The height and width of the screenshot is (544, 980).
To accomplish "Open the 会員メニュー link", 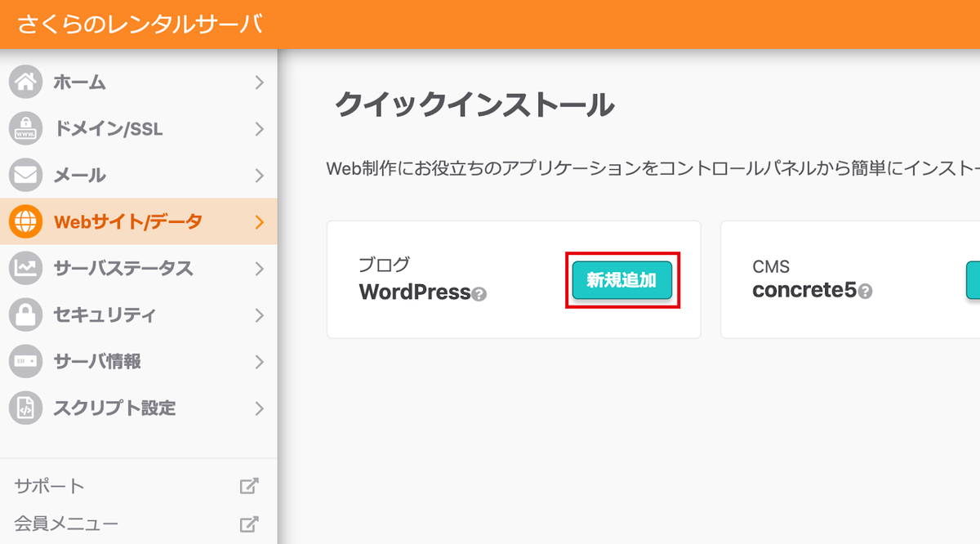I will click(x=66, y=524).
